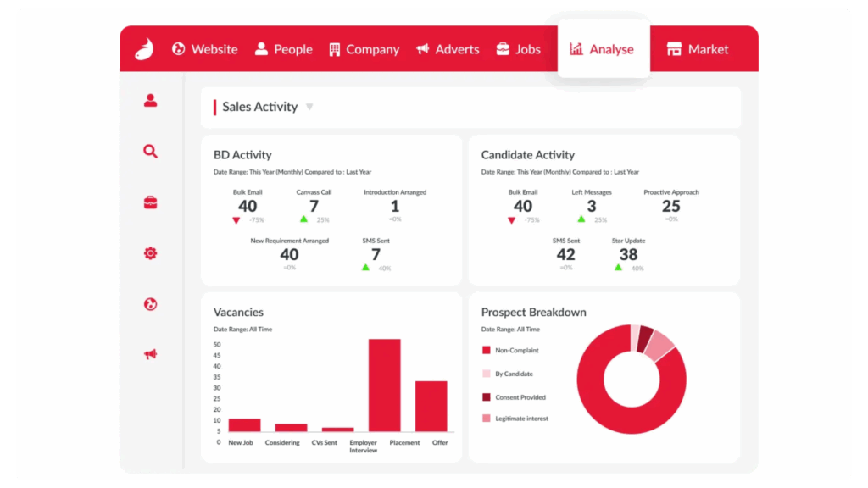Viewport: 868px width, 488px height.
Task: Toggle the Consent Provided legend swatch
Action: (487, 397)
